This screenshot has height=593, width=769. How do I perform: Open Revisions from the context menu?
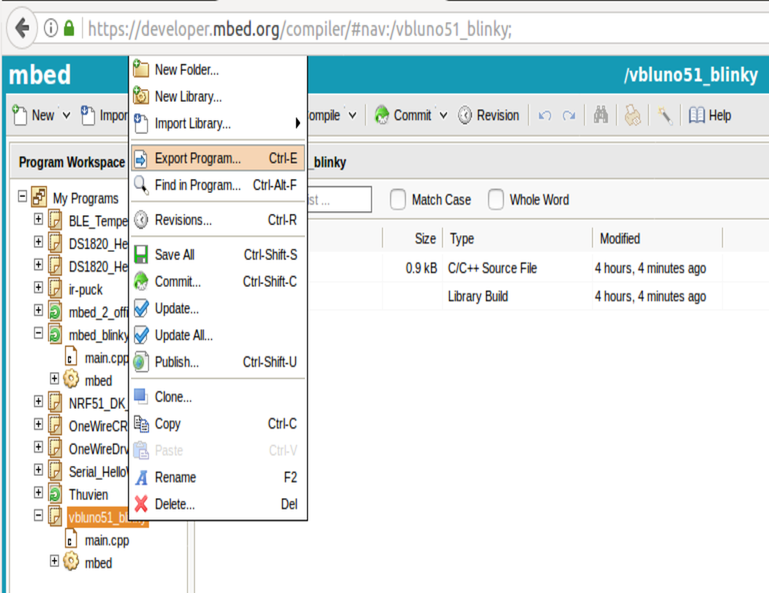pyautogui.click(x=218, y=220)
